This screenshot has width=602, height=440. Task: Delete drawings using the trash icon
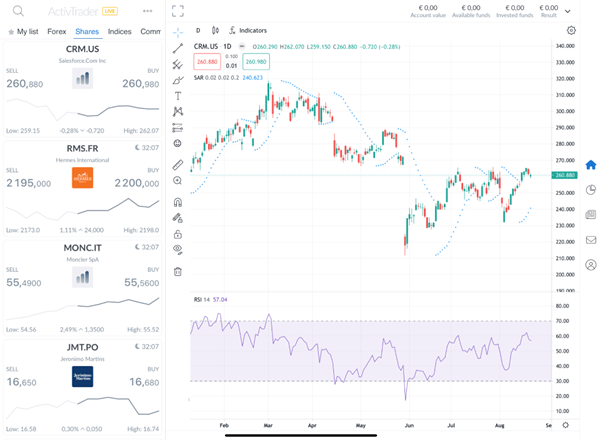click(x=178, y=271)
